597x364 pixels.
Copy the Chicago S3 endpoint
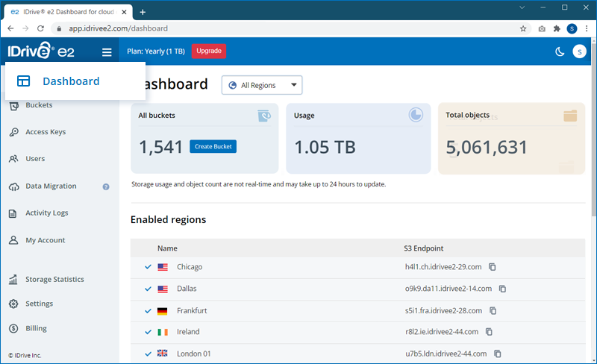[x=493, y=267]
